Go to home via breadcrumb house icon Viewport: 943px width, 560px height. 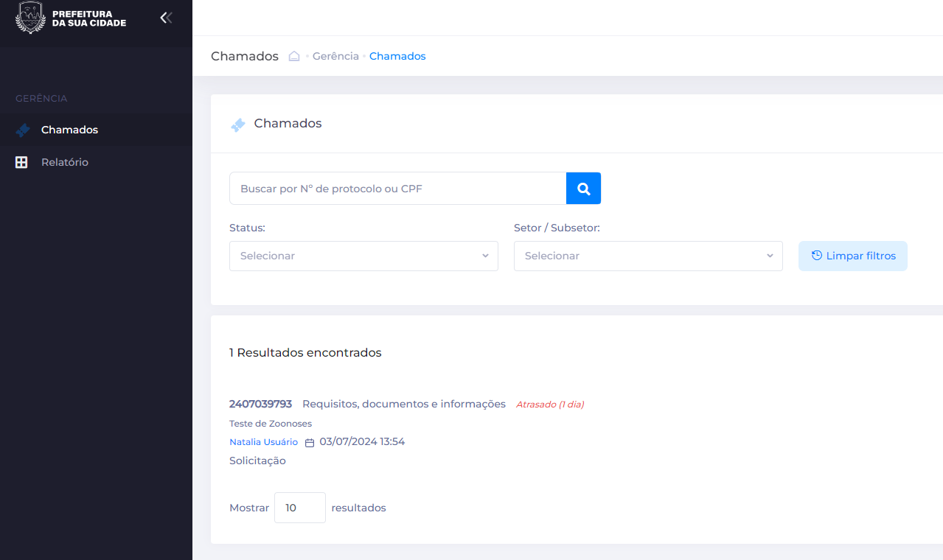[294, 56]
